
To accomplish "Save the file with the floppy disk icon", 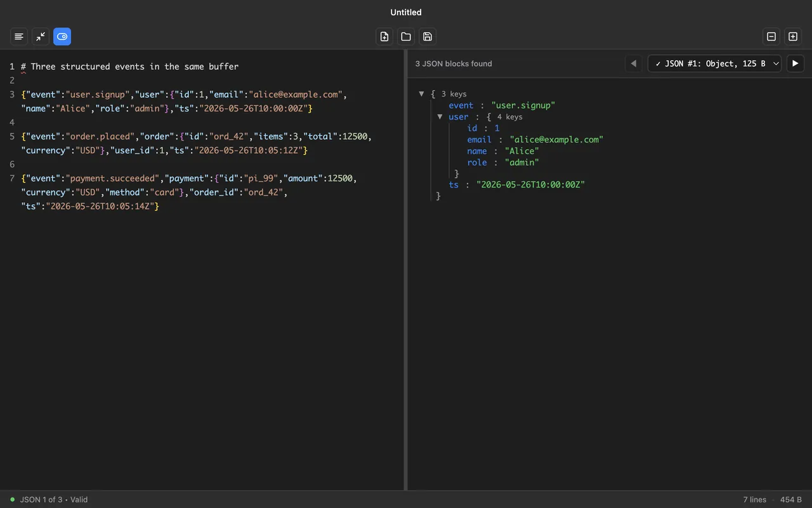I will 428,37.
